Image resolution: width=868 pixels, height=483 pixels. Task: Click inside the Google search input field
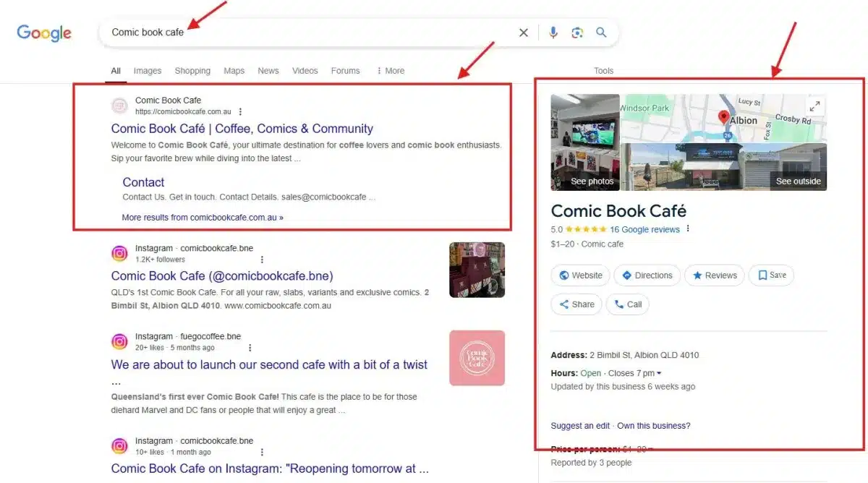click(311, 33)
